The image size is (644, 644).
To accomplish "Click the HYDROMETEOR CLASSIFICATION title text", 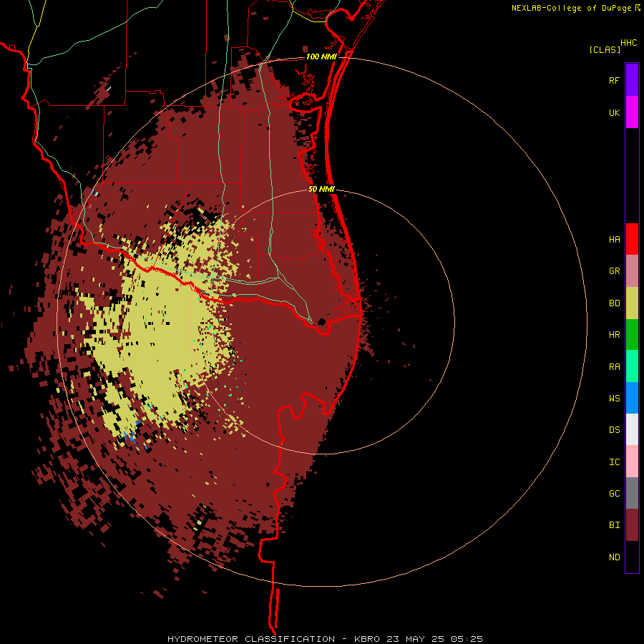I will click(251, 639).
